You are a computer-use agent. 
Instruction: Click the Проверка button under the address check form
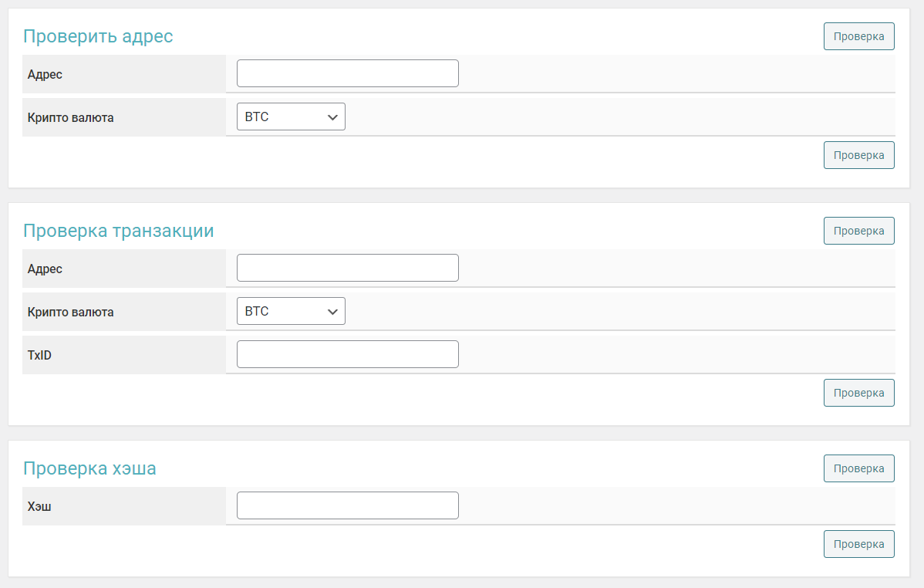click(858, 155)
